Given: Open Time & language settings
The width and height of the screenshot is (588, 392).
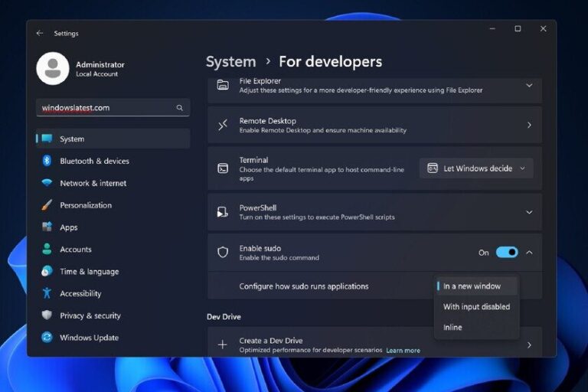Looking at the screenshot, I should (113, 271).
